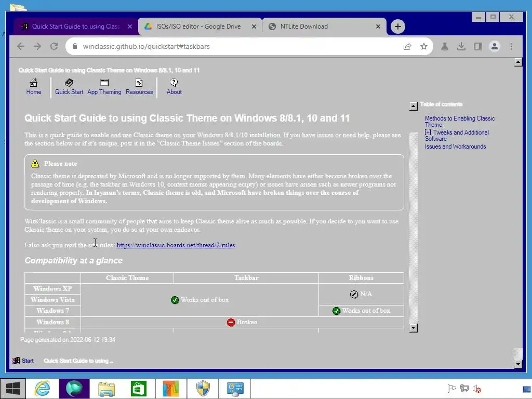Close the NTLite Download tab
This screenshot has height=399, width=532.
[x=378, y=26]
